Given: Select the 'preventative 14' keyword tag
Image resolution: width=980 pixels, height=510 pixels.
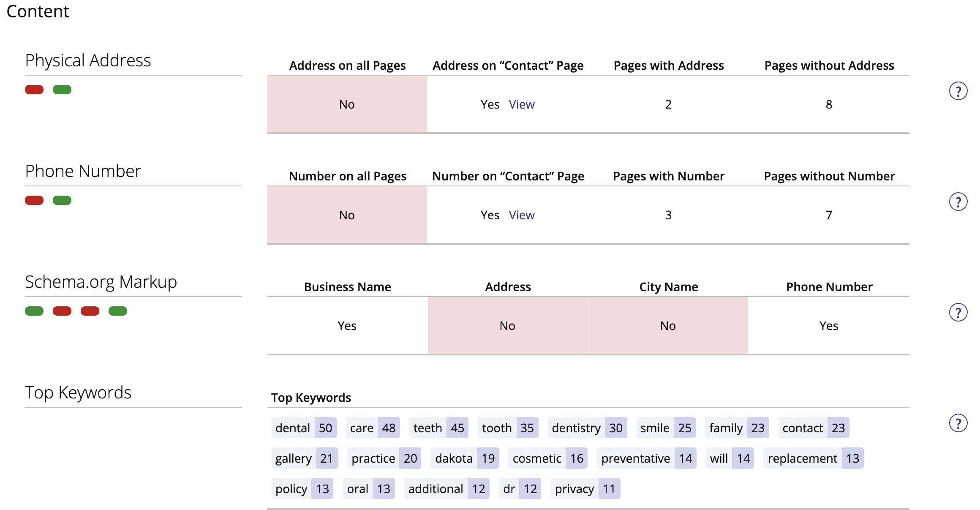Looking at the screenshot, I should 647,458.
